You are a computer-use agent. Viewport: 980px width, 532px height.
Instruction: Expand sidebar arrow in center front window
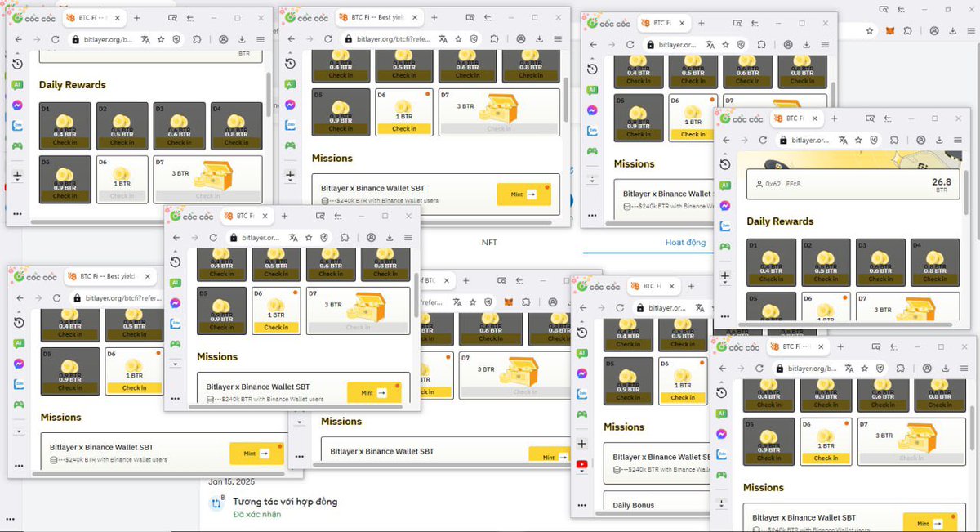coord(176,364)
